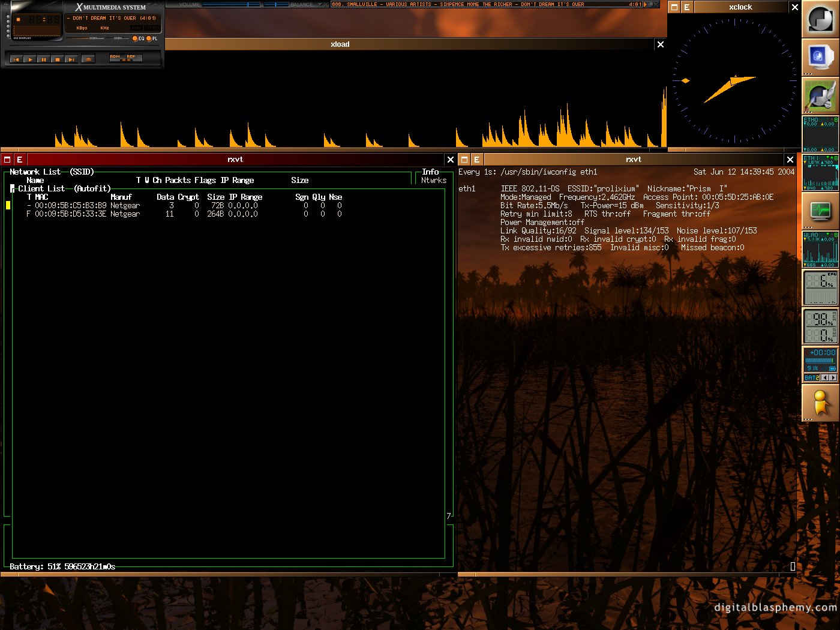Click the XMMS song position seek bar

click(x=84, y=46)
